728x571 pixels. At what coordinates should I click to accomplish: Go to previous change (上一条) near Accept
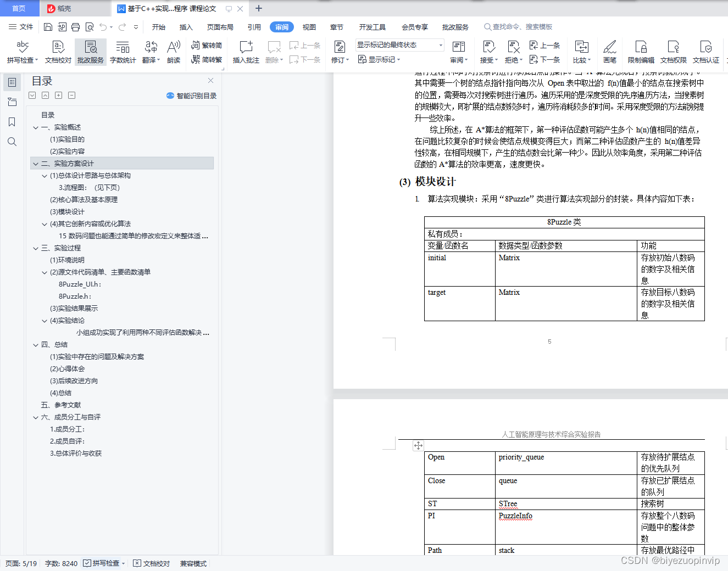[x=544, y=46]
